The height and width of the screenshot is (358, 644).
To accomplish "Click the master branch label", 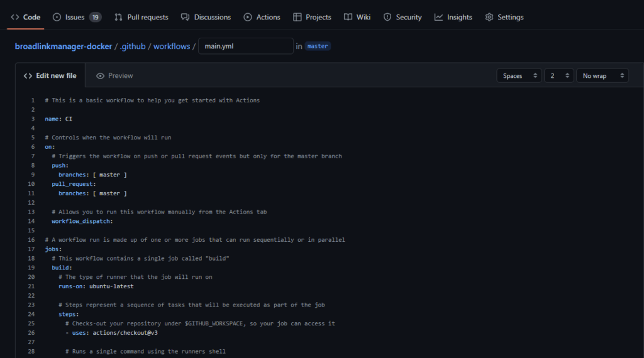I will [318, 46].
